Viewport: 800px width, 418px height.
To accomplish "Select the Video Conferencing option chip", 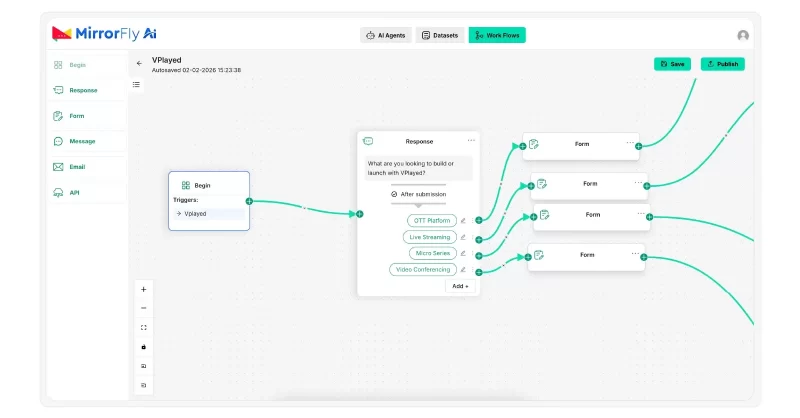I will (x=423, y=269).
